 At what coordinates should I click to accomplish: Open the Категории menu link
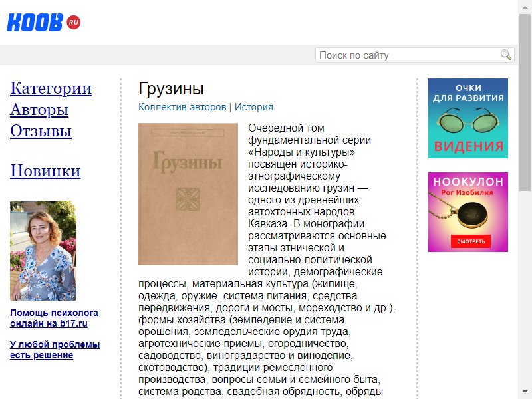51,88
